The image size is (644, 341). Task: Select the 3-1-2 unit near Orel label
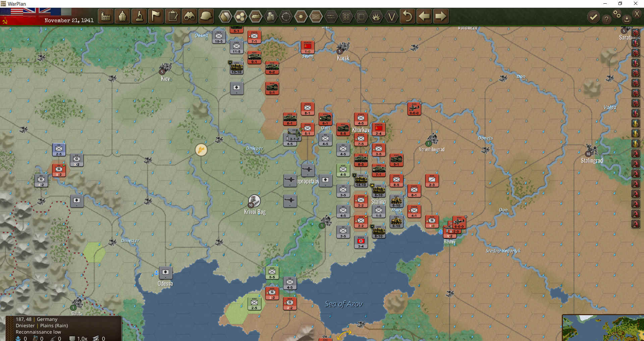click(x=294, y=135)
